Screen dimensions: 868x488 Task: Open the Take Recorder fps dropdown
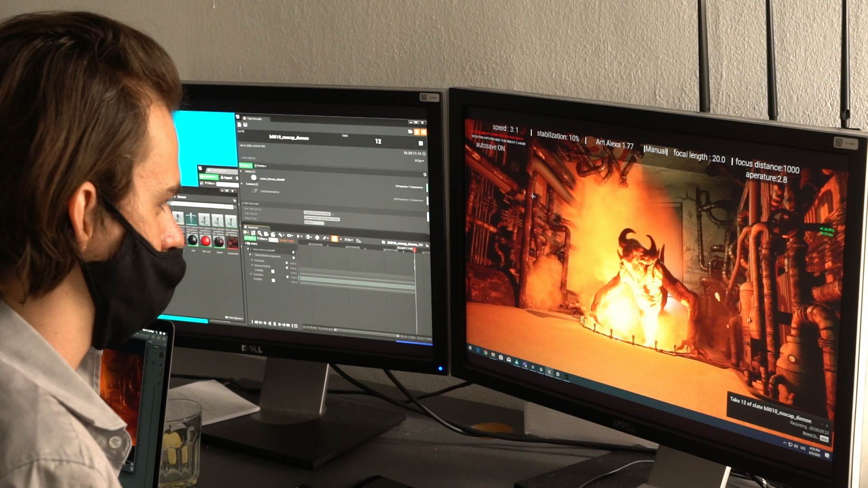419,160
